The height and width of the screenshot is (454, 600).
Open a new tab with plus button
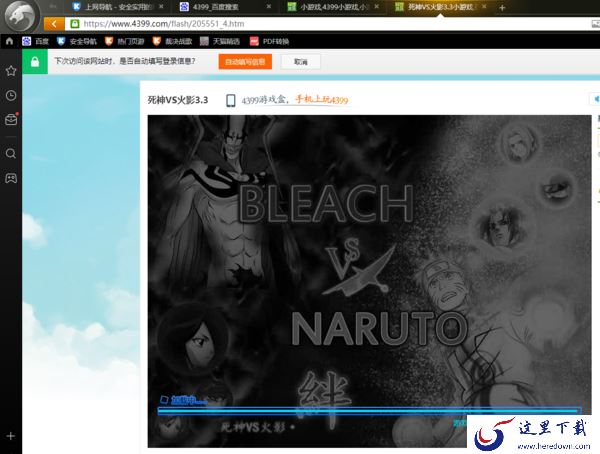tap(502, 8)
